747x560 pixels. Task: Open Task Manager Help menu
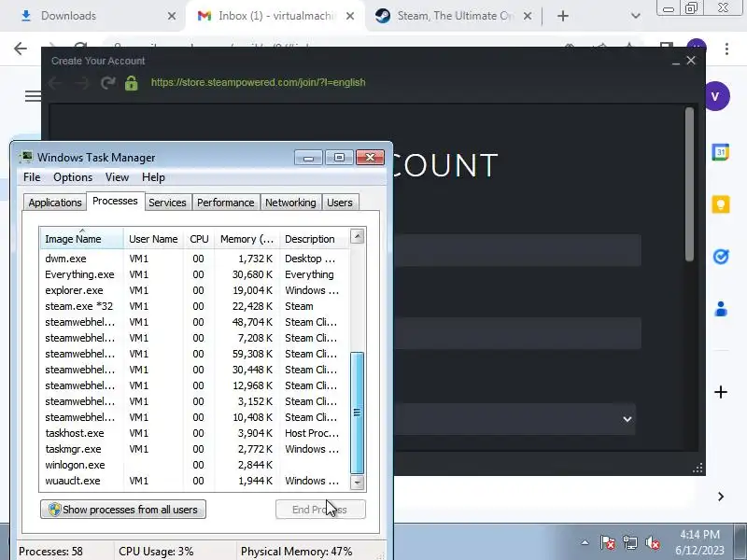pos(153,177)
